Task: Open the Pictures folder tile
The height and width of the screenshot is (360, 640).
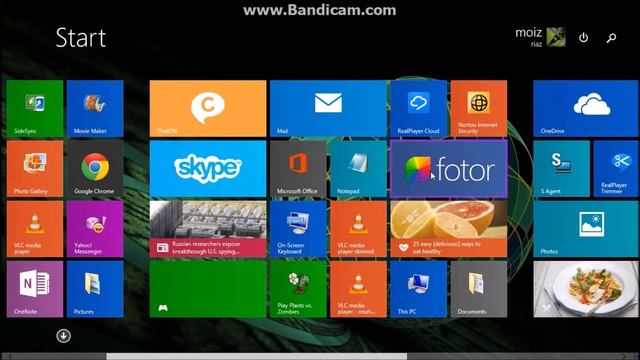Action: pyautogui.click(x=95, y=289)
